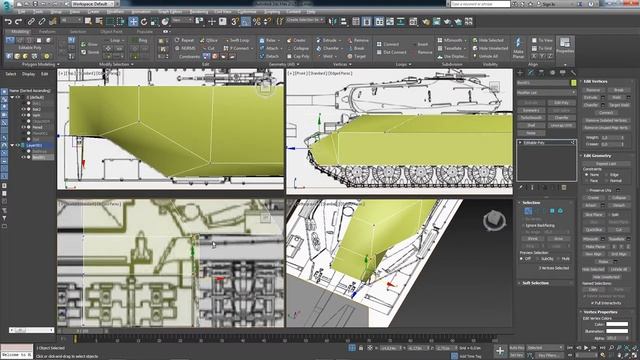
Task: Click the vertex Illumination swatch
Action: [617, 331]
